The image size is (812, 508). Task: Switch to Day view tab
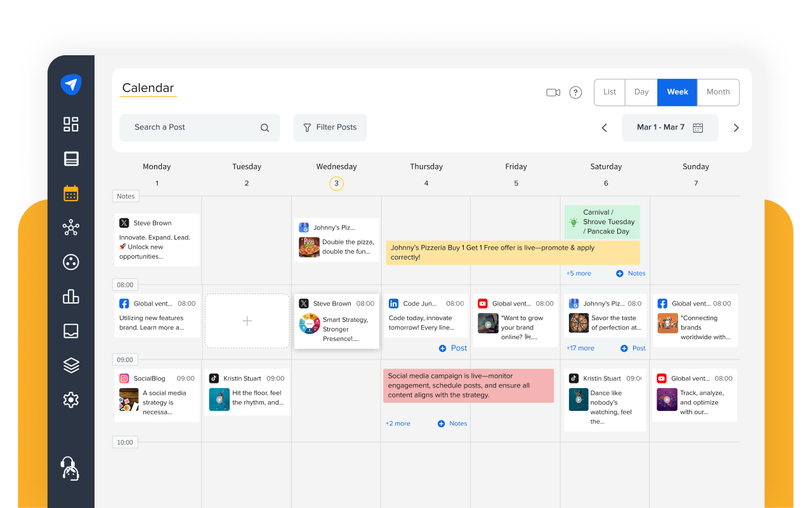[641, 92]
